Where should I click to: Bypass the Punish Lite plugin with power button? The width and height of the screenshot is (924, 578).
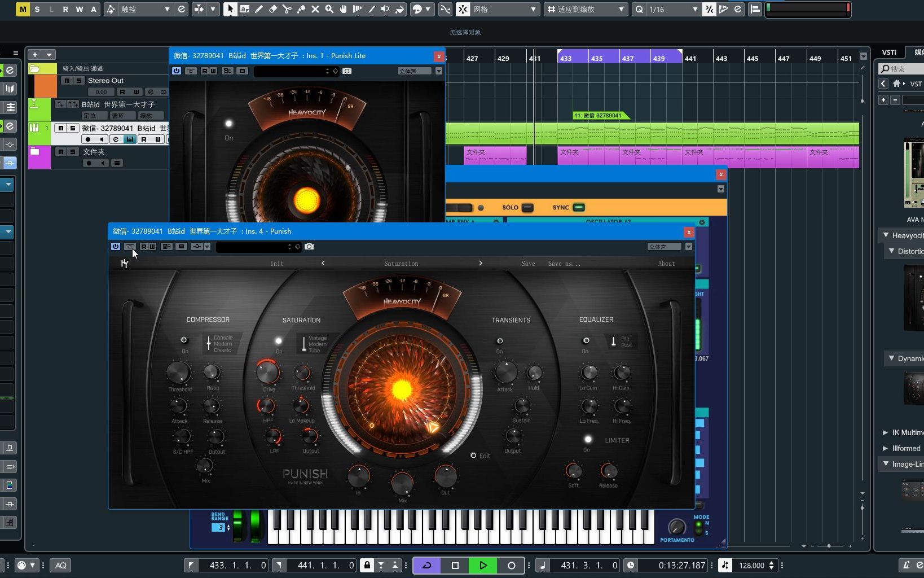coord(177,71)
